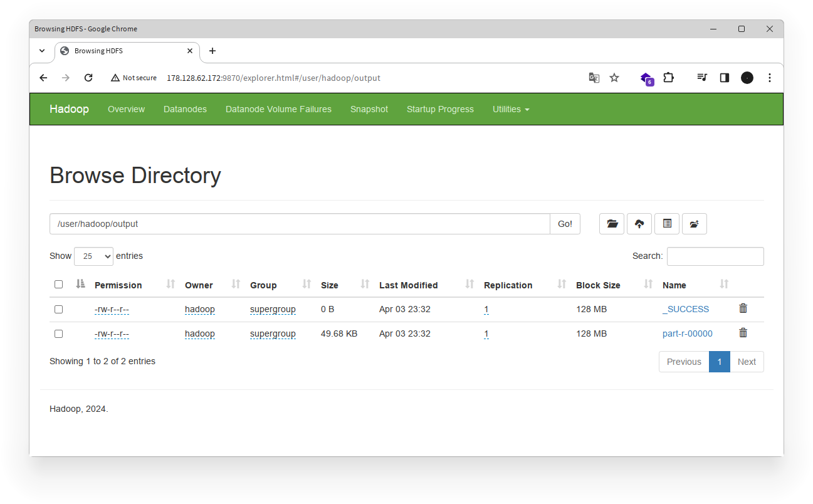Select the part-r-00000 row checkbox

pos(59,333)
